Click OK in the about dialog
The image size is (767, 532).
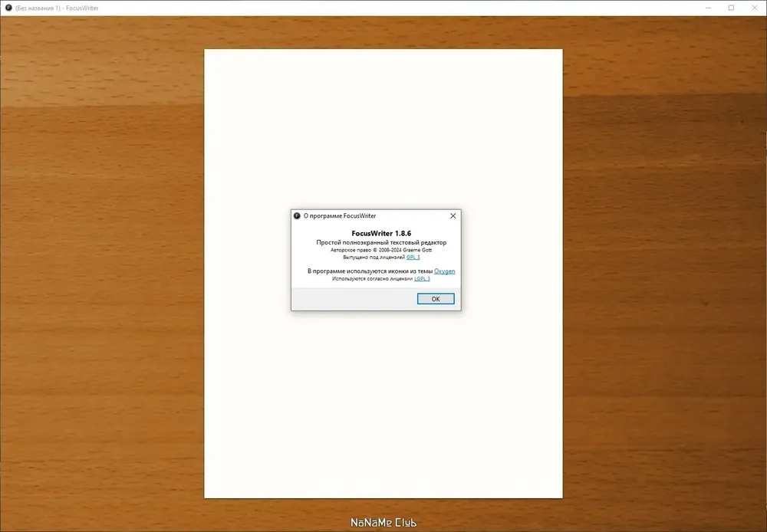click(436, 299)
